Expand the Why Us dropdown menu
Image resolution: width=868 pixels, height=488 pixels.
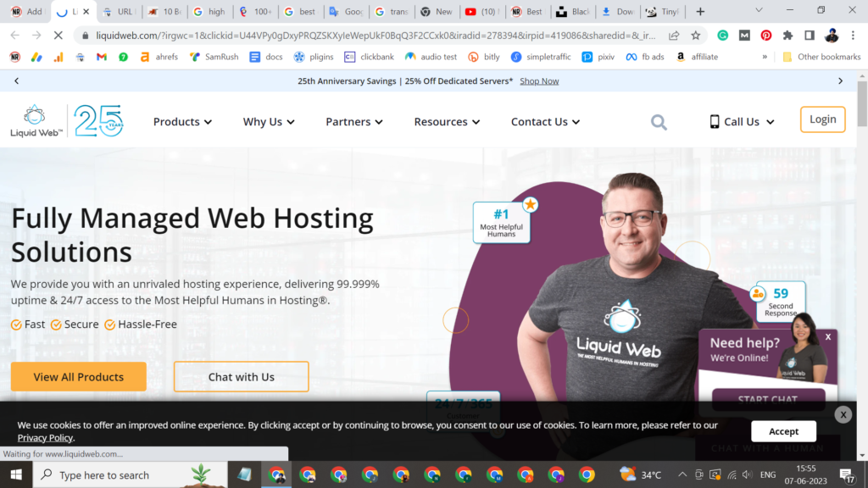click(x=269, y=122)
